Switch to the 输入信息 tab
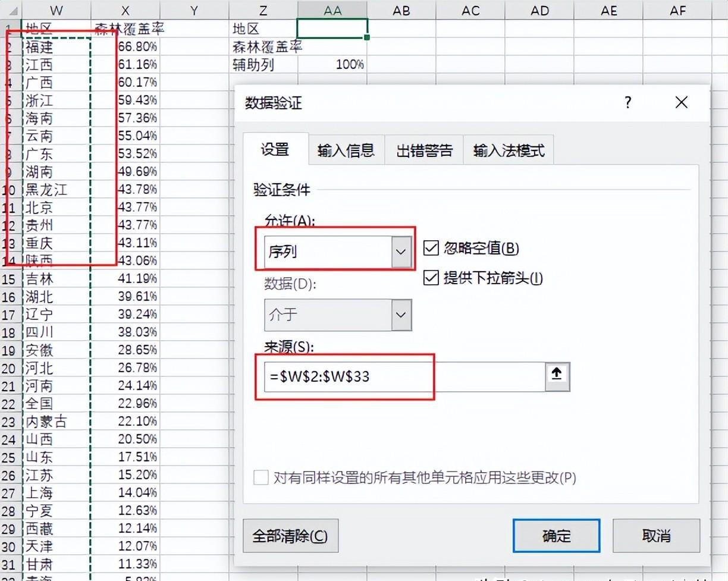Screen dimensions: 728x581 346,150
